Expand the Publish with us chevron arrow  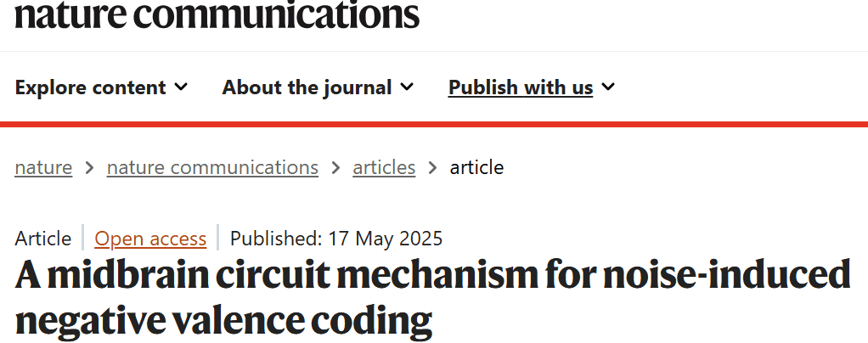[x=608, y=87]
